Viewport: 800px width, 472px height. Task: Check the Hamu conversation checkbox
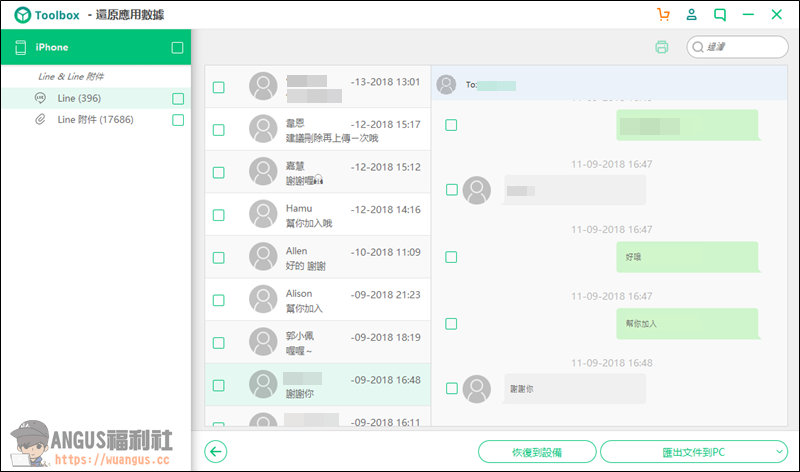pos(218,215)
